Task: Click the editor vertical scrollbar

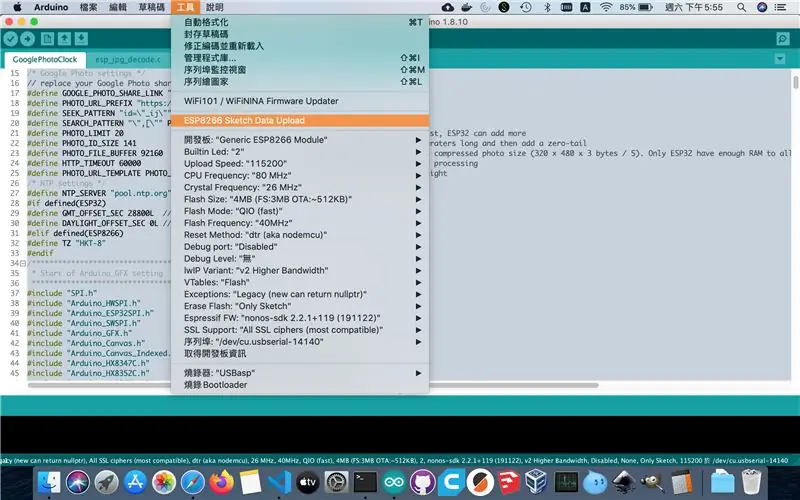Action: [x=795, y=82]
